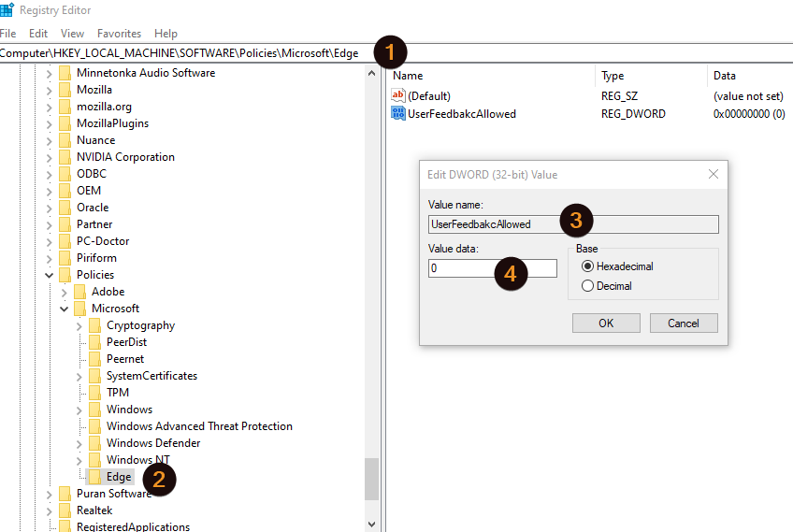The image size is (793, 532).
Task: Click the Registry Editor app icon
Action: coord(7,9)
